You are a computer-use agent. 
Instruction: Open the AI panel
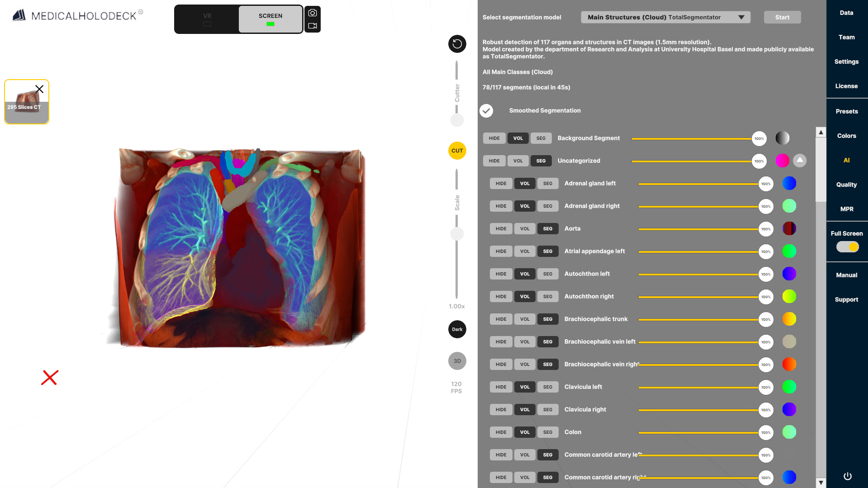(847, 160)
